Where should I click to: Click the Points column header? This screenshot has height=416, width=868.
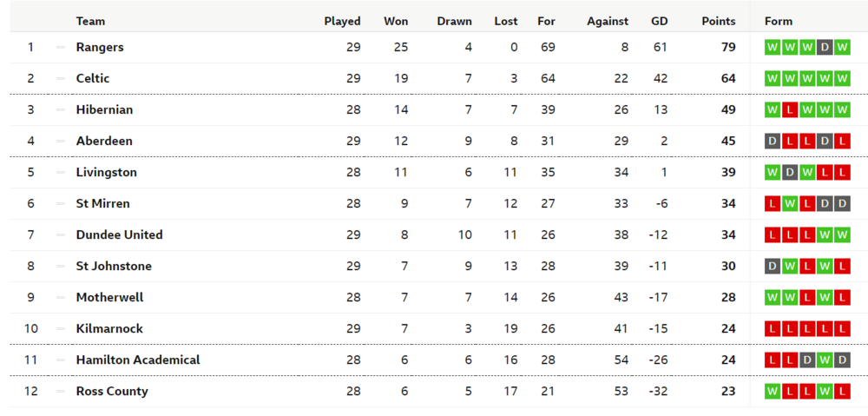pyautogui.click(x=718, y=21)
